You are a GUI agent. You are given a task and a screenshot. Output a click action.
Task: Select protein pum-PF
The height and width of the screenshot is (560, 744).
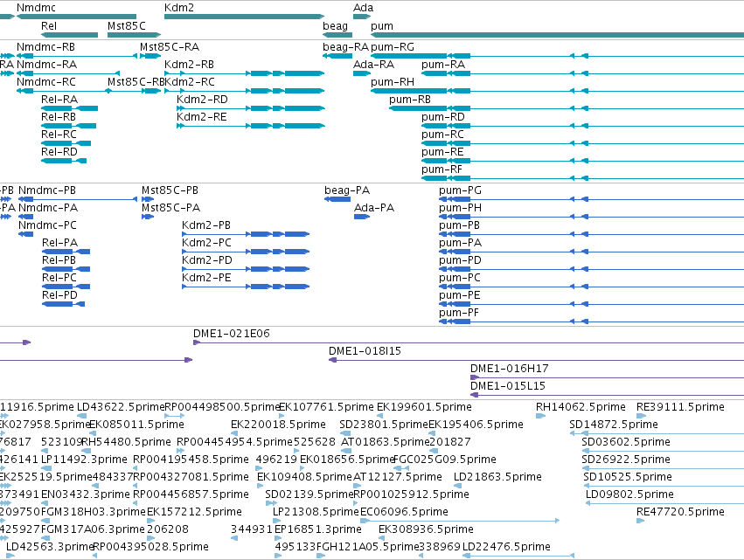click(591, 321)
